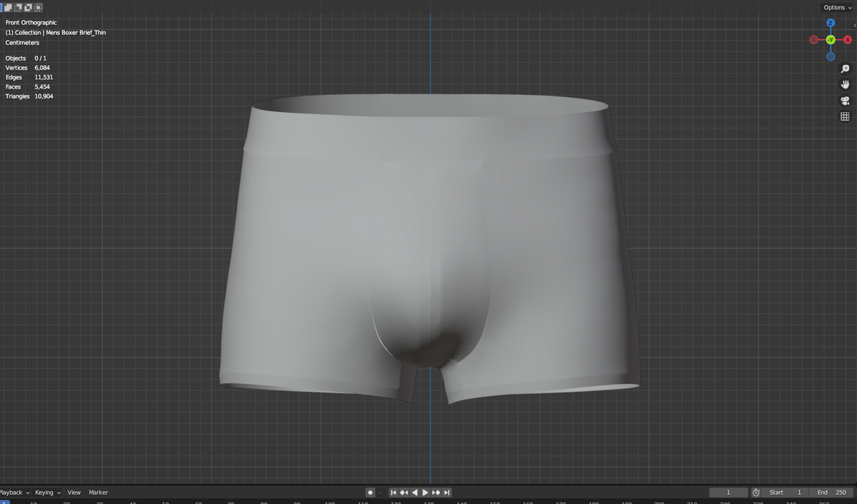The image size is (857, 504).
Task: Toggle the auto keying record button
Action: (371, 493)
